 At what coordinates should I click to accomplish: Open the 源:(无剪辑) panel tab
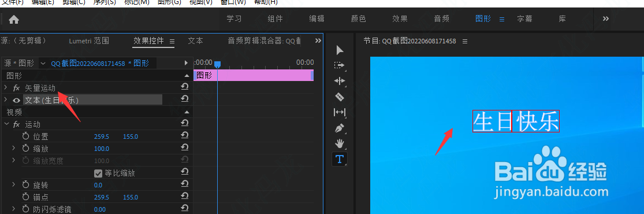24,40
